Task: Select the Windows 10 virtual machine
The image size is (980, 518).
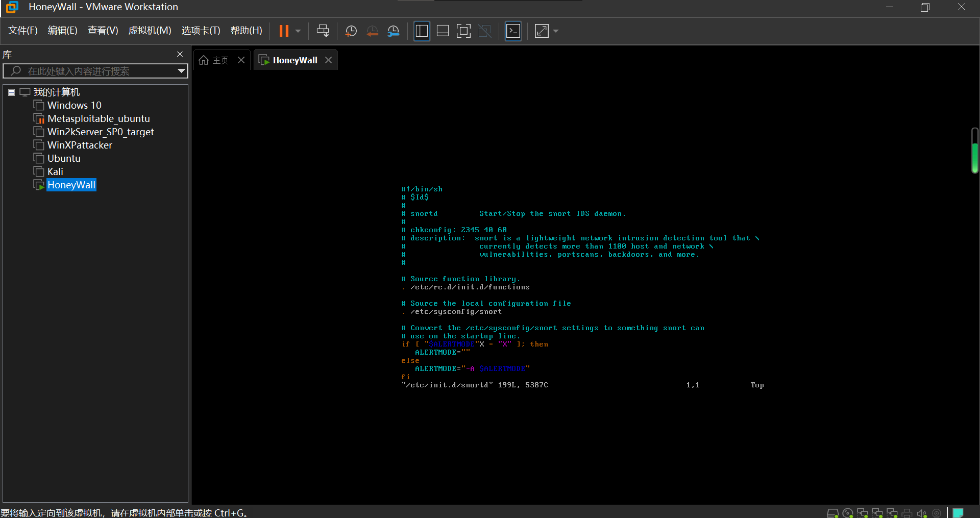Action: [75, 106]
